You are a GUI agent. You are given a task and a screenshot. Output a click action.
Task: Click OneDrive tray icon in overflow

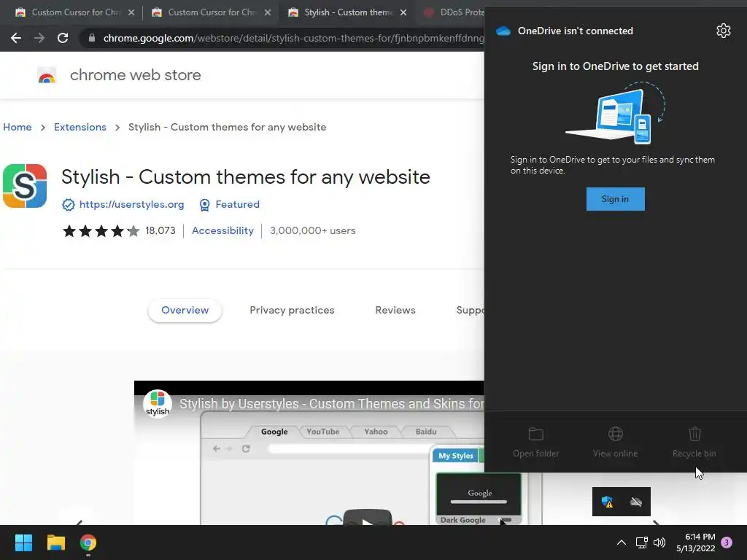point(636,502)
